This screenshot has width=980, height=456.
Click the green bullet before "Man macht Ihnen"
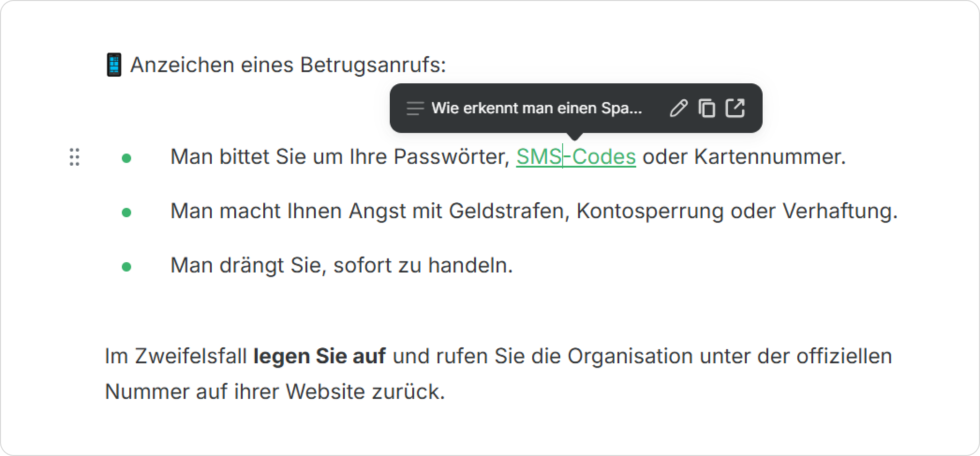pyautogui.click(x=126, y=213)
